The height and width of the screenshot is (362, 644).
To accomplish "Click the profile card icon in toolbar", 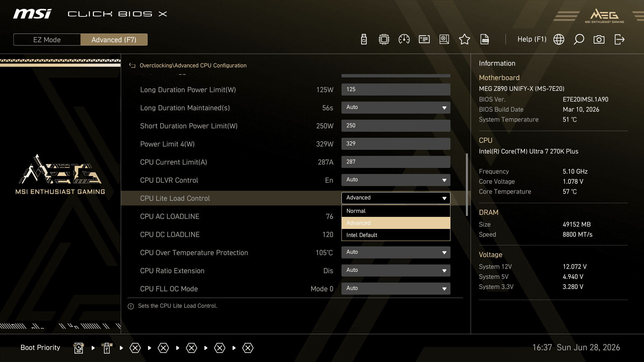I will [424, 40].
